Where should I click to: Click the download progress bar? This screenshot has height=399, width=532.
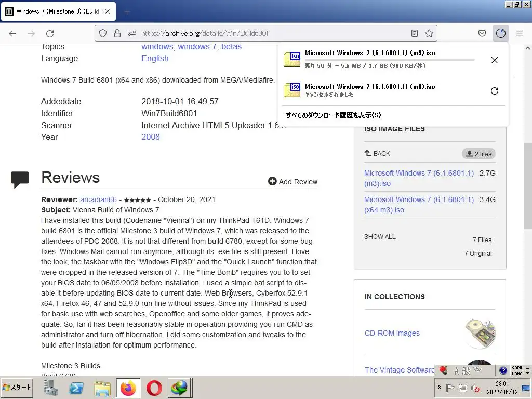point(390,60)
